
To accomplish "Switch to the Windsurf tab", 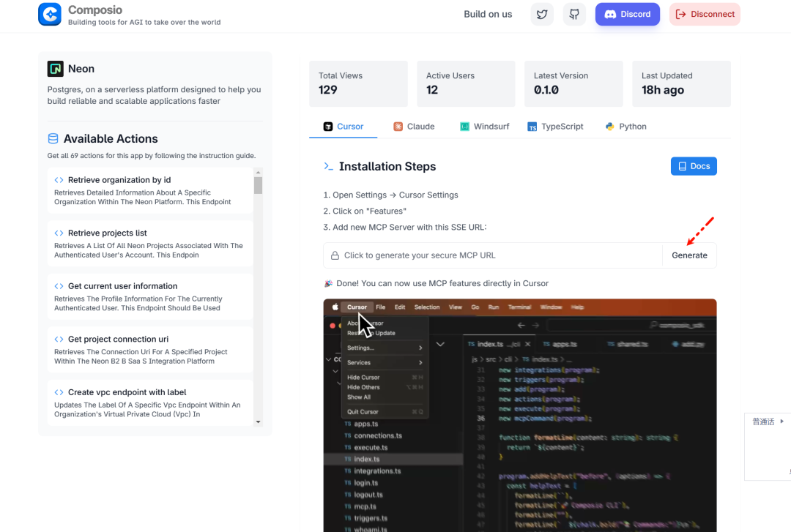I will 485,127.
